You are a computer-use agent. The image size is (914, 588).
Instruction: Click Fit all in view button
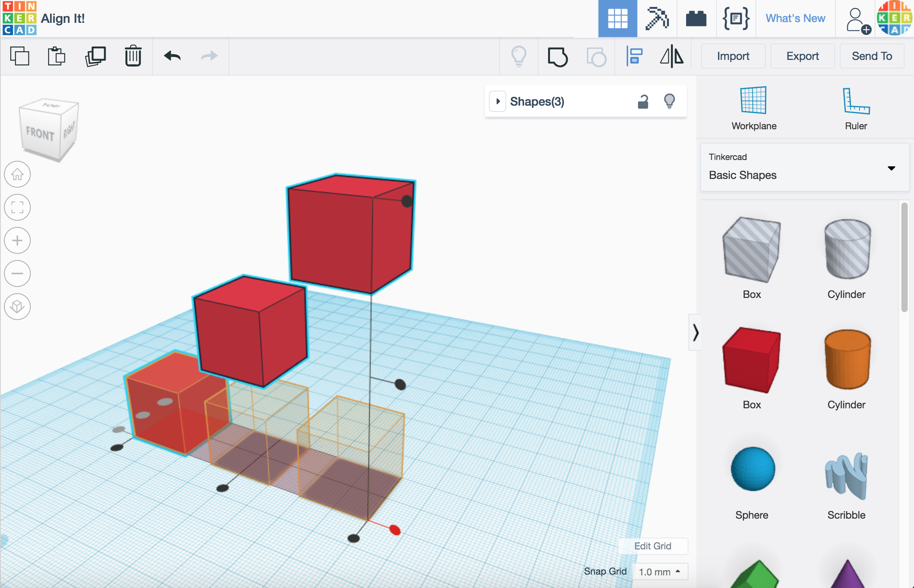[17, 207]
